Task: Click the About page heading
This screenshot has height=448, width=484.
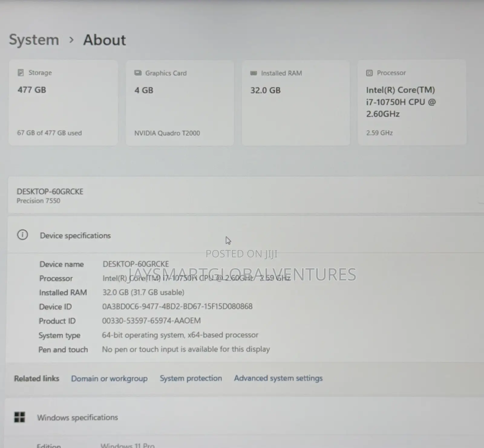Action: (104, 40)
